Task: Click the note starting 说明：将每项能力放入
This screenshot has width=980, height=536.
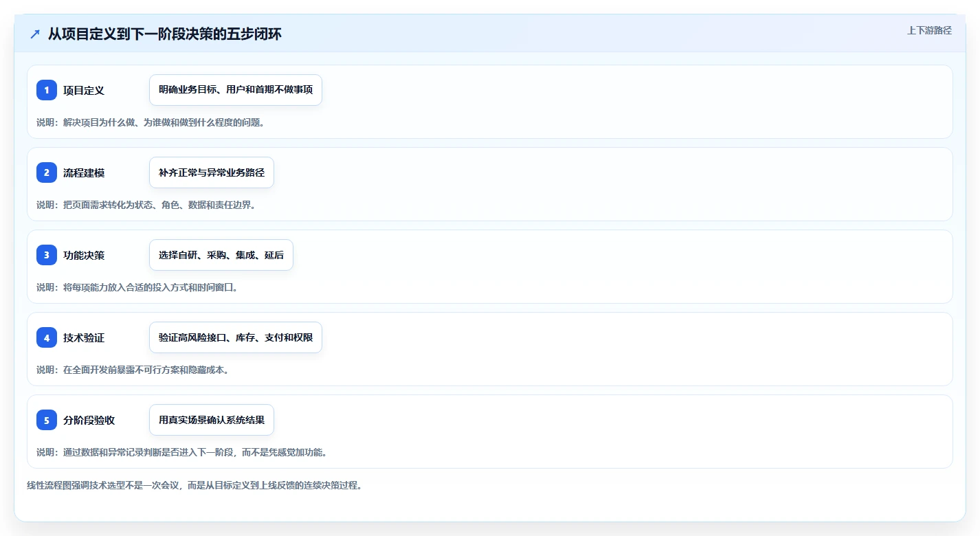Action: [137, 287]
